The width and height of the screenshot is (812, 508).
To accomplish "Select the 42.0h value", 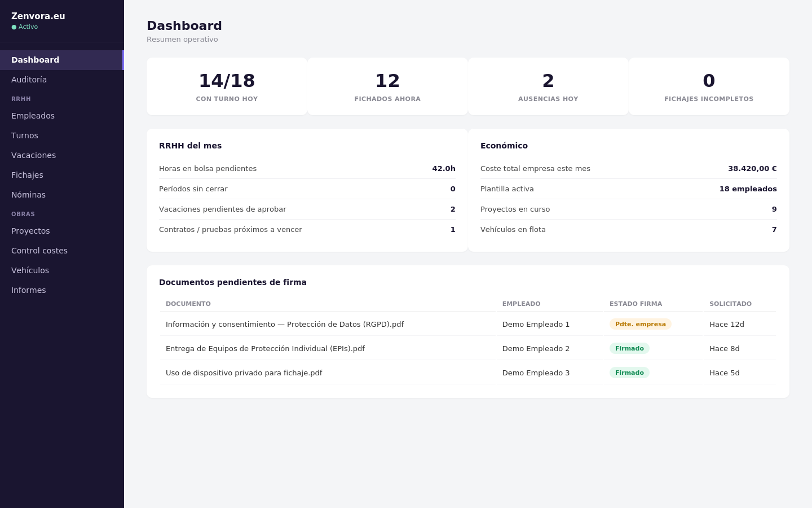I will (x=444, y=169).
